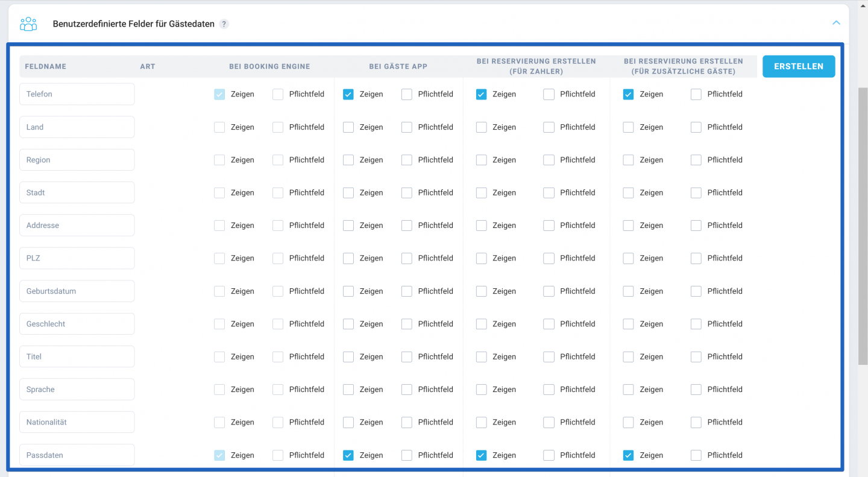This screenshot has width=868, height=477.
Task: Enable Telefon Pflichtfeld under Booking Engine
Action: (278, 94)
